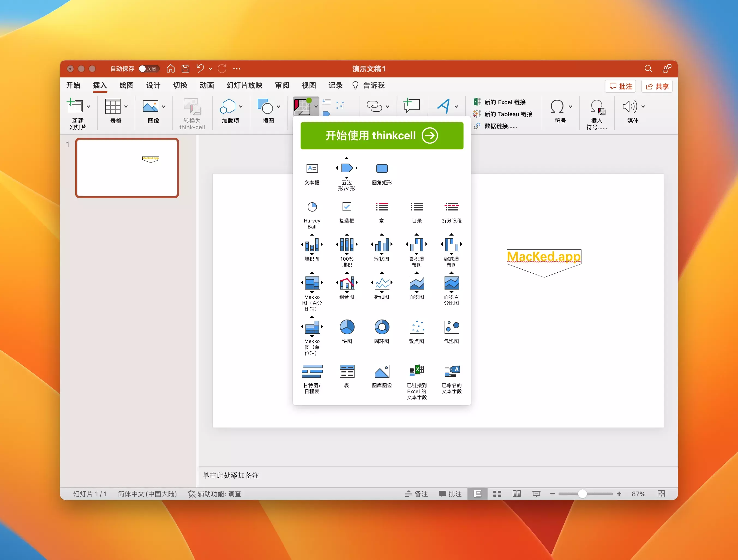The height and width of the screenshot is (560, 738).
Task: Toggle the AutoSave (自动保存) switch
Action: [149, 69]
